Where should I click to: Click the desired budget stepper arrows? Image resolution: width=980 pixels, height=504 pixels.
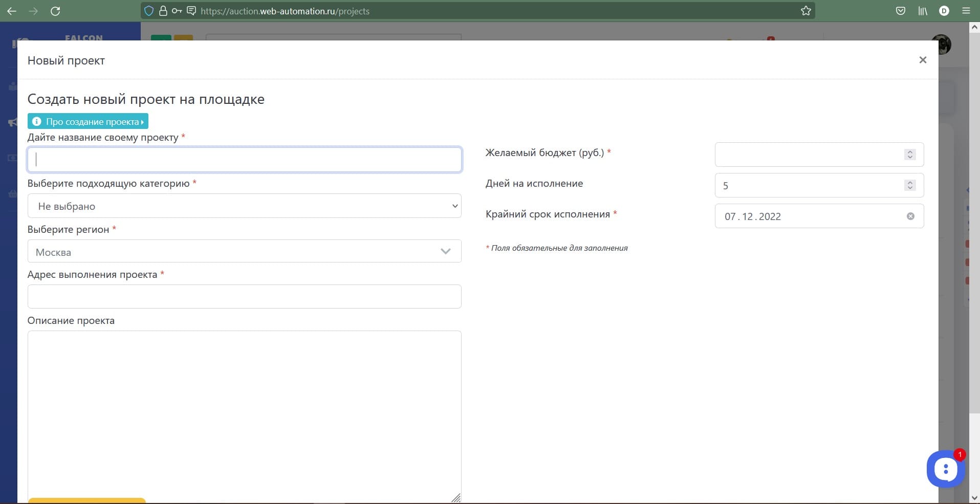909,155
